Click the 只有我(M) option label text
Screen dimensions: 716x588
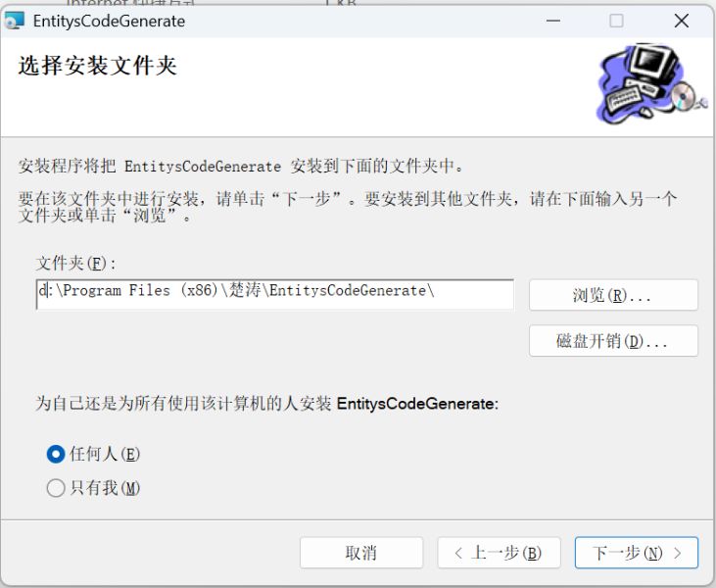point(105,488)
